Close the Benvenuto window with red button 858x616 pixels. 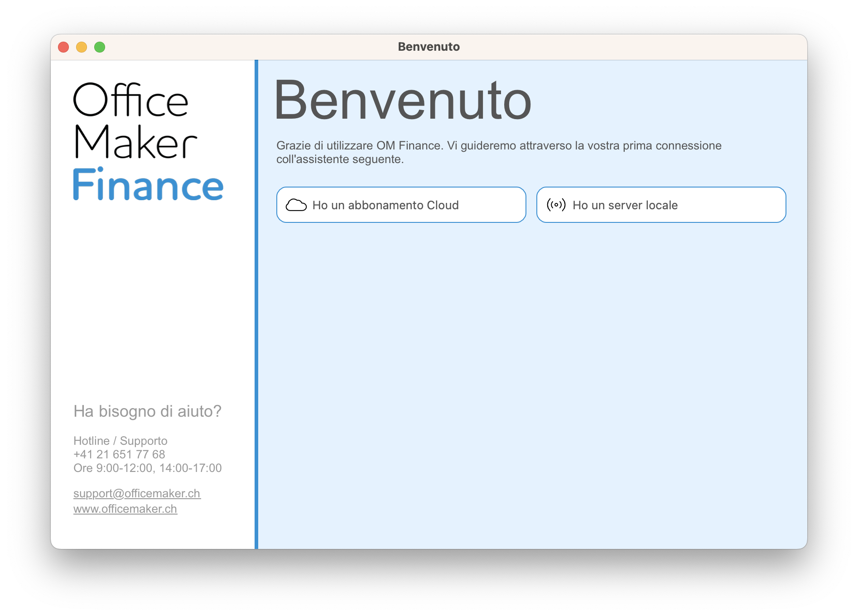(63, 47)
